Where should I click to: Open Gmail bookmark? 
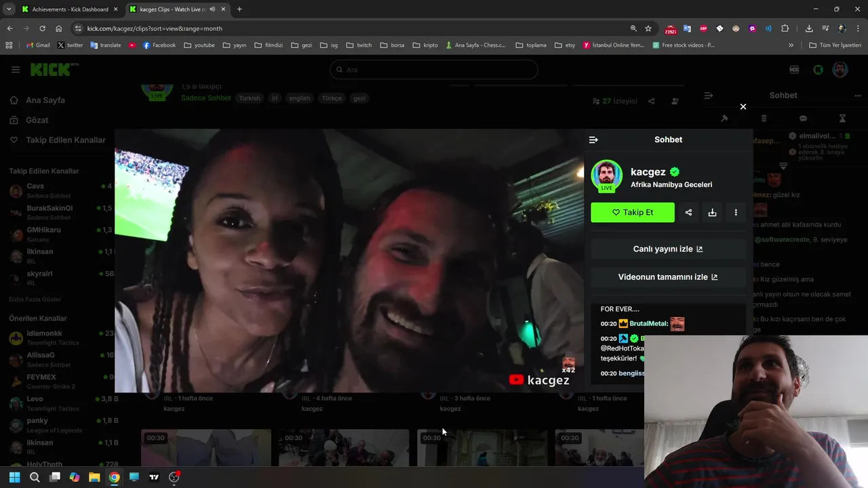click(38, 45)
